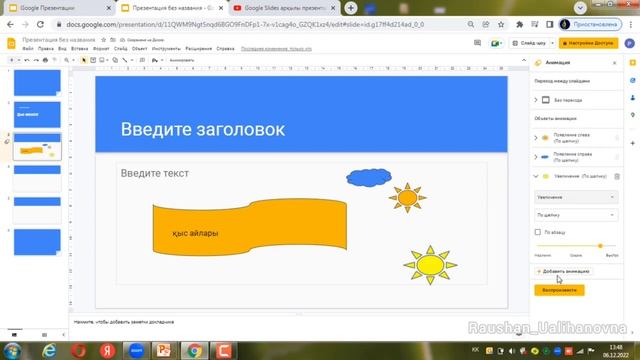Click the Настройки доступа button

pyautogui.click(x=589, y=43)
